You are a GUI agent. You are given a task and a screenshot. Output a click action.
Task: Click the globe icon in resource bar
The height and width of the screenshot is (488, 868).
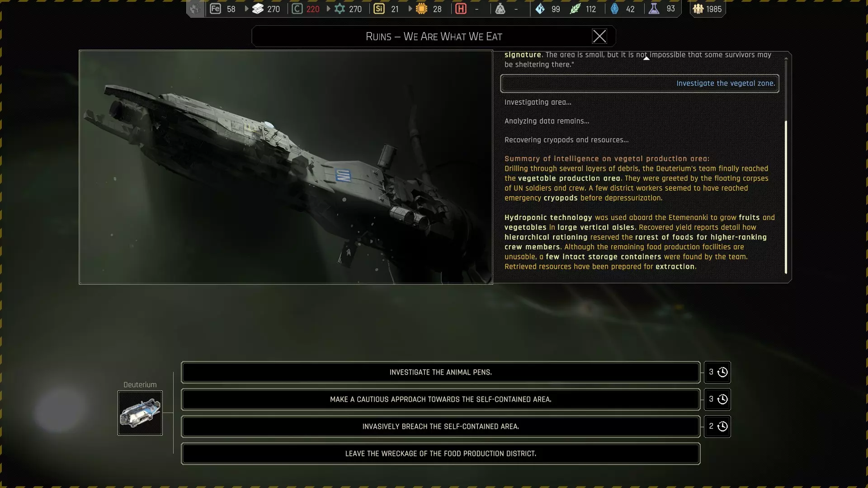coord(195,9)
